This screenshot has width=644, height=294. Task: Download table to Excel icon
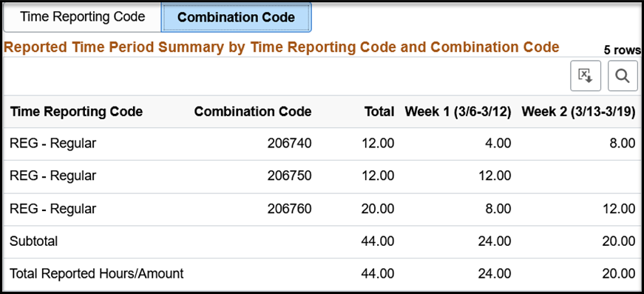(x=586, y=76)
